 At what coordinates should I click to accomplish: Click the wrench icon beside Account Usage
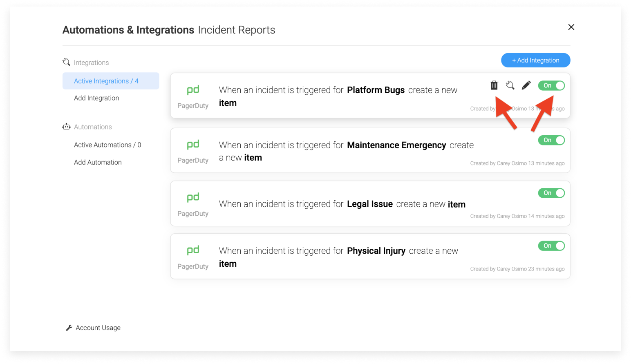[x=69, y=327]
